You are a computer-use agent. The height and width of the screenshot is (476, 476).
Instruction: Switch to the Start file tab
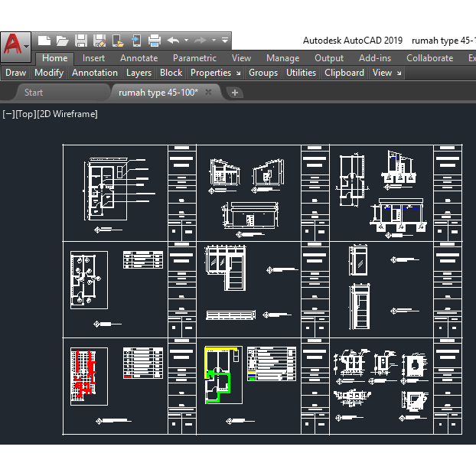click(34, 93)
